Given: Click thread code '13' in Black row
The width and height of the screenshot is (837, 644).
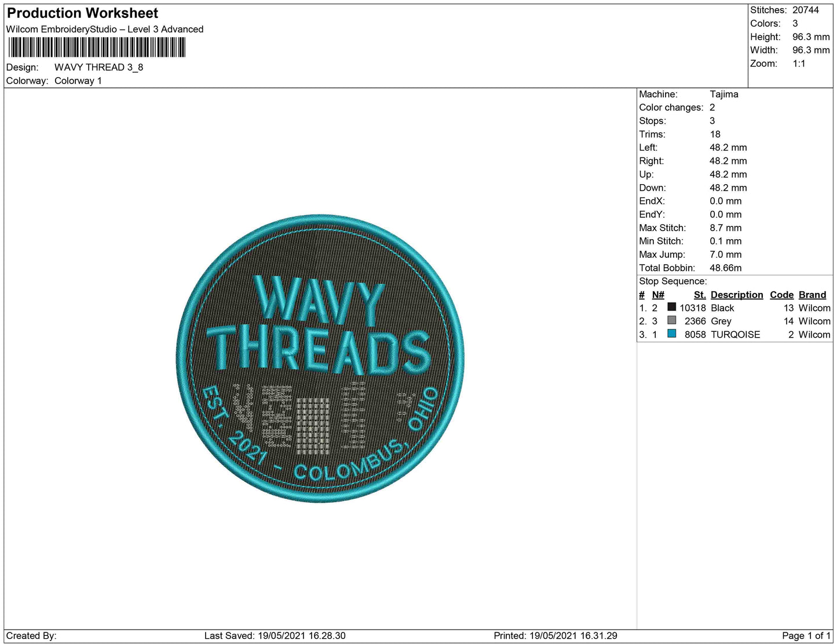Looking at the screenshot, I should click(x=788, y=308).
